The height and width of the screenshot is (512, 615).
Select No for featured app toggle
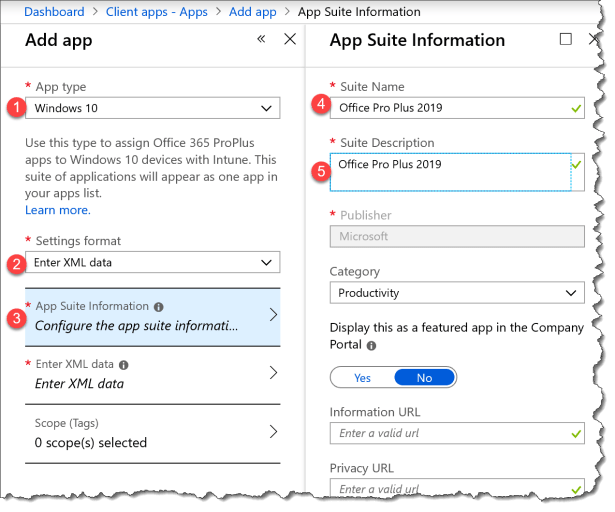pyautogui.click(x=424, y=377)
